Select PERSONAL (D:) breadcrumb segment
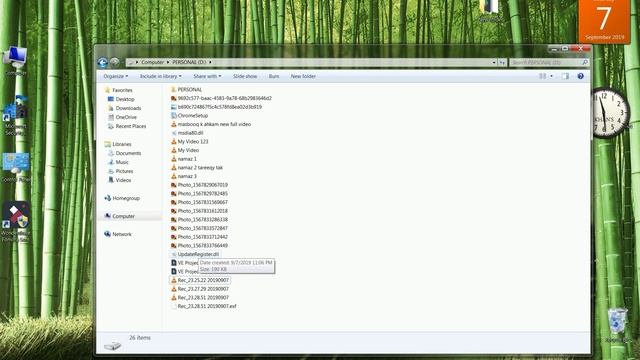This screenshot has width=640, height=360. tap(189, 62)
